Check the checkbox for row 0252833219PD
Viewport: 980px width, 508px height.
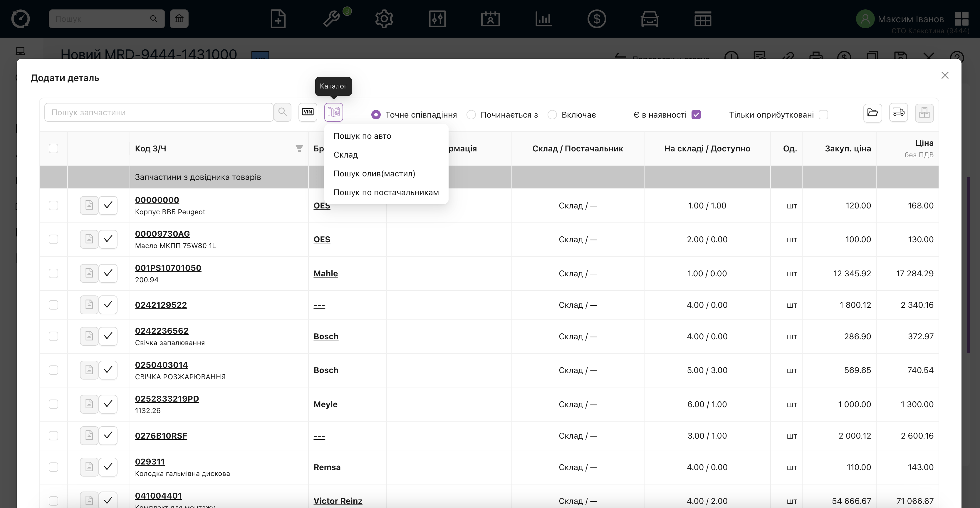coord(54,404)
